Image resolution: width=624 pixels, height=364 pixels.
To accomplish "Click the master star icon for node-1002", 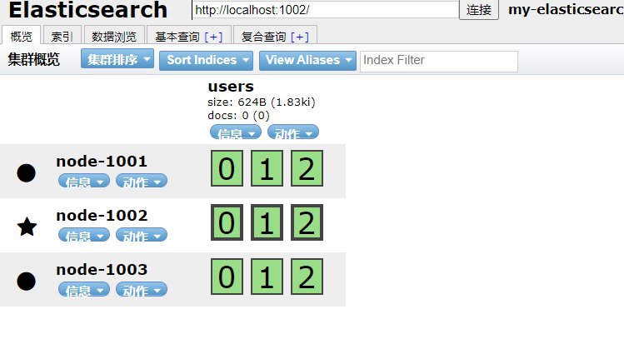I will click(27, 227).
